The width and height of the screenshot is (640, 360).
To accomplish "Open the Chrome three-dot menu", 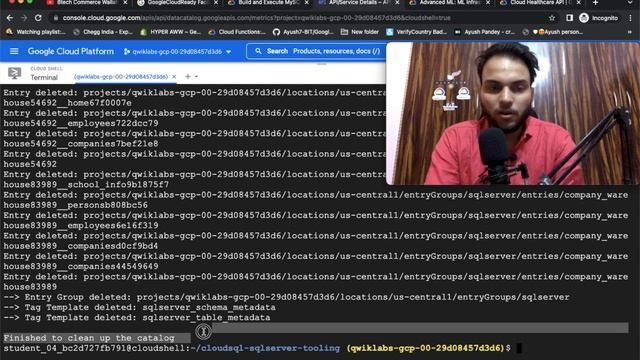I will tap(631, 18).
